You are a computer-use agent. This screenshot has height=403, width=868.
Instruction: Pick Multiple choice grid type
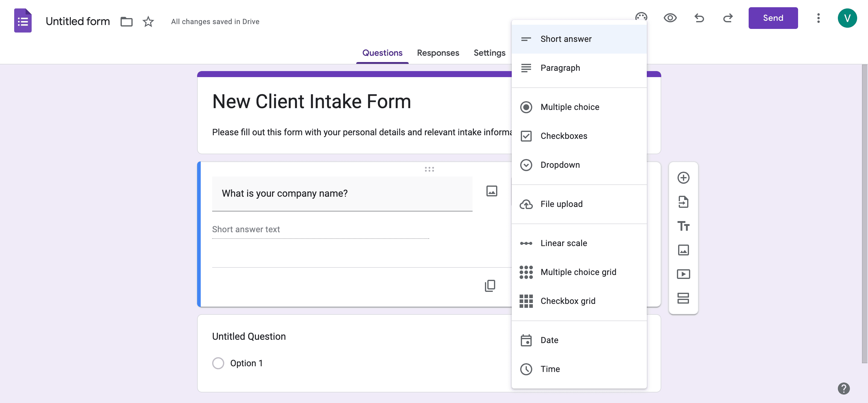[x=579, y=272]
